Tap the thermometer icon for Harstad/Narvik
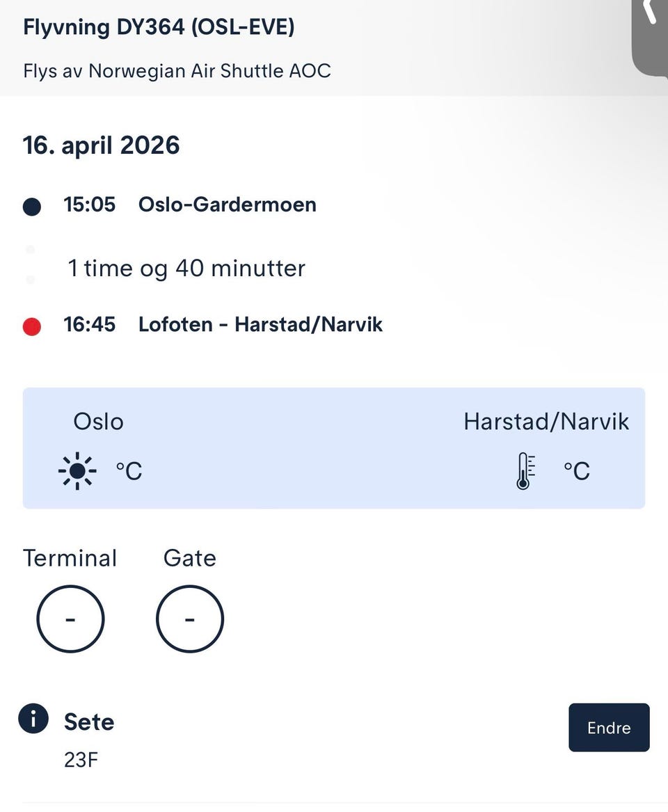668x812 pixels. (x=525, y=471)
